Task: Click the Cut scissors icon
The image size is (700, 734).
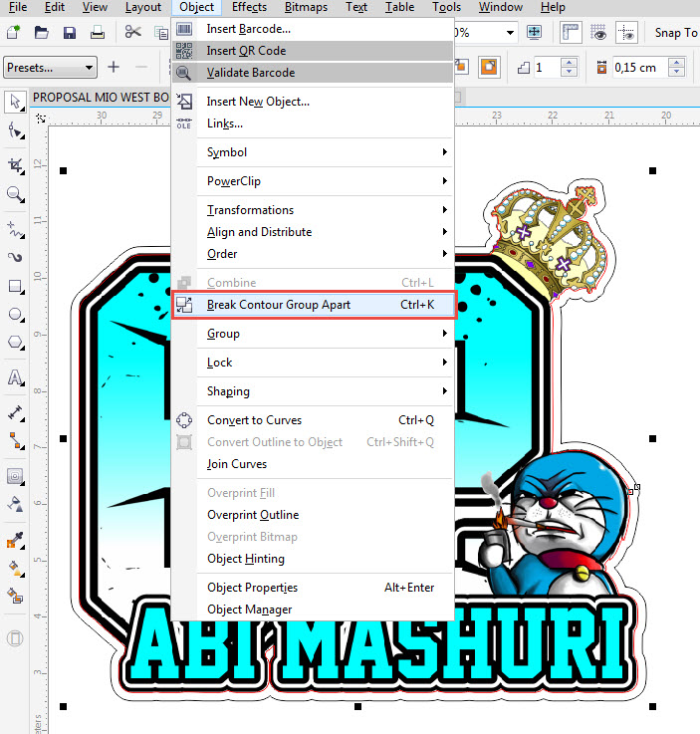Action: [x=132, y=32]
